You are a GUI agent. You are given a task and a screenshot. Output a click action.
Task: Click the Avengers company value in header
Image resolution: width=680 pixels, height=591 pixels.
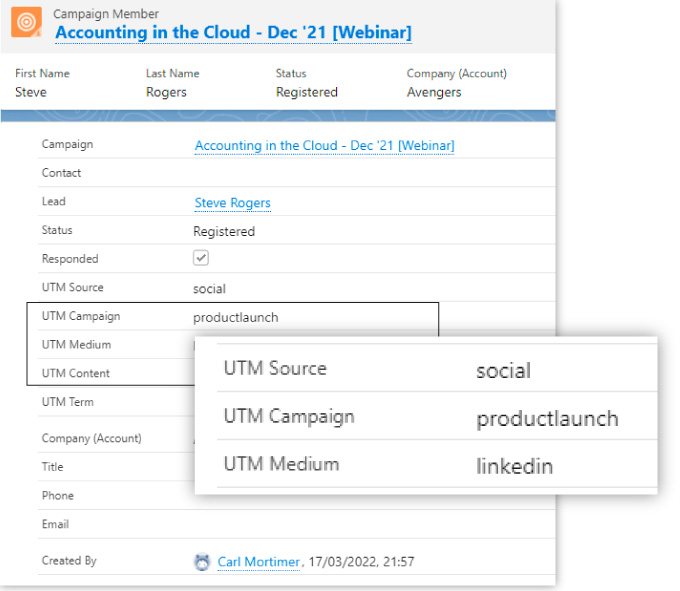click(434, 92)
